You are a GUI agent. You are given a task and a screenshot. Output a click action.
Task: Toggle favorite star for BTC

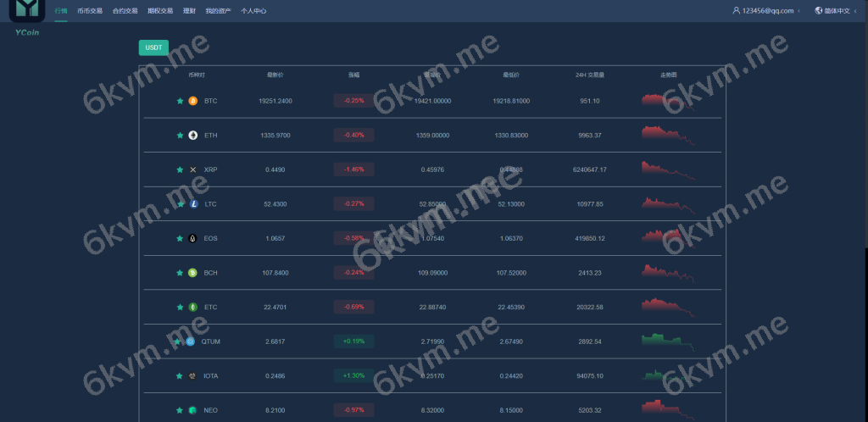click(180, 101)
